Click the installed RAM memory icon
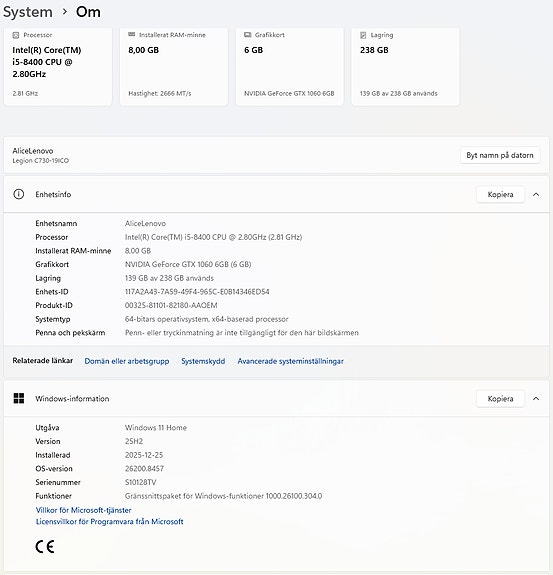The height and width of the screenshot is (575, 553). point(131,34)
